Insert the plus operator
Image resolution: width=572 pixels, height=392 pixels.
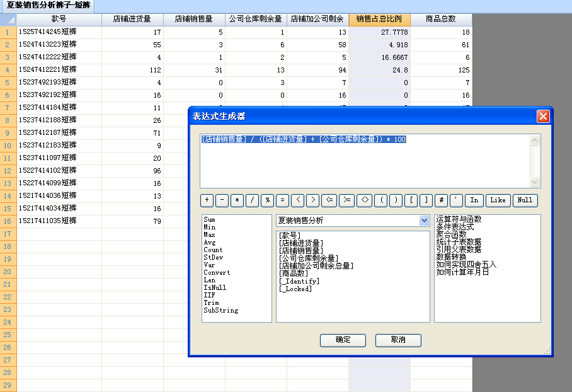[207, 200]
